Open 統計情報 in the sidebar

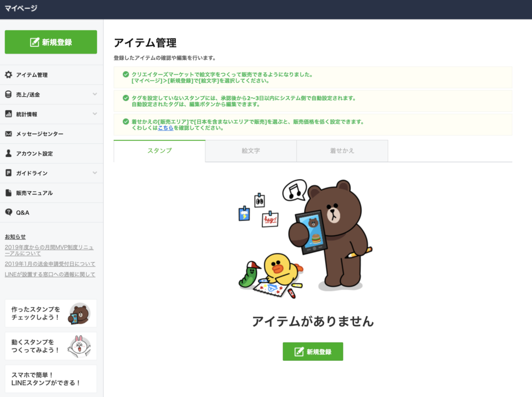coord(51,114)
